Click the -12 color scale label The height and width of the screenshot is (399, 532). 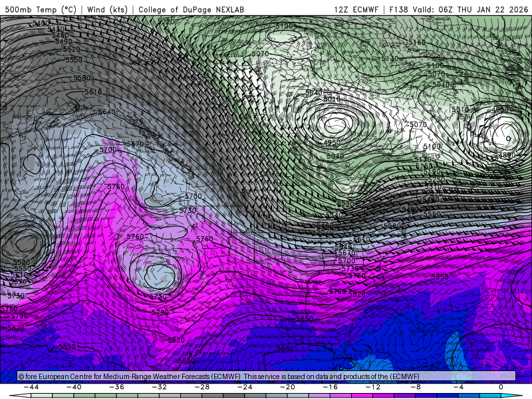coord(373,387)
